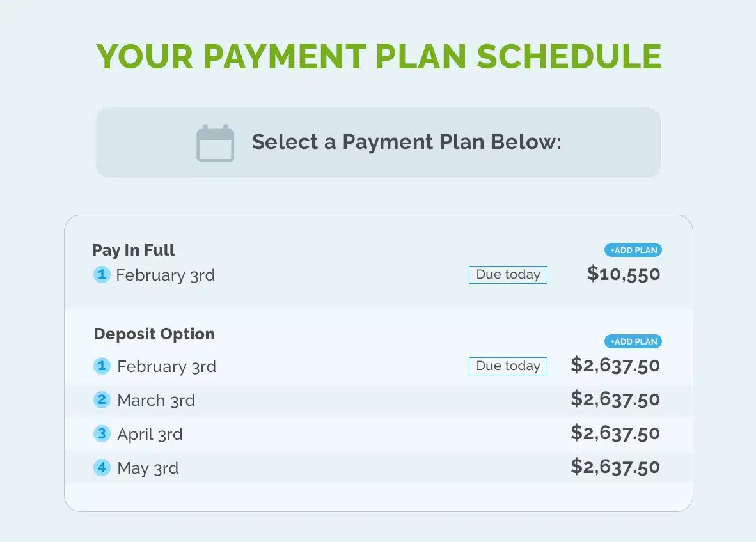Click the April 3rd installment date

tap(150, 435)
